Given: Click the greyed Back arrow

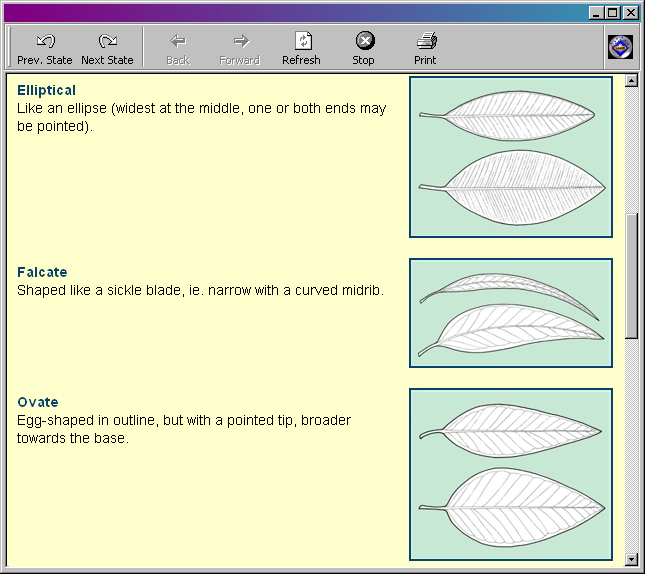Looking at the screenshot, I should pos(178,49).
